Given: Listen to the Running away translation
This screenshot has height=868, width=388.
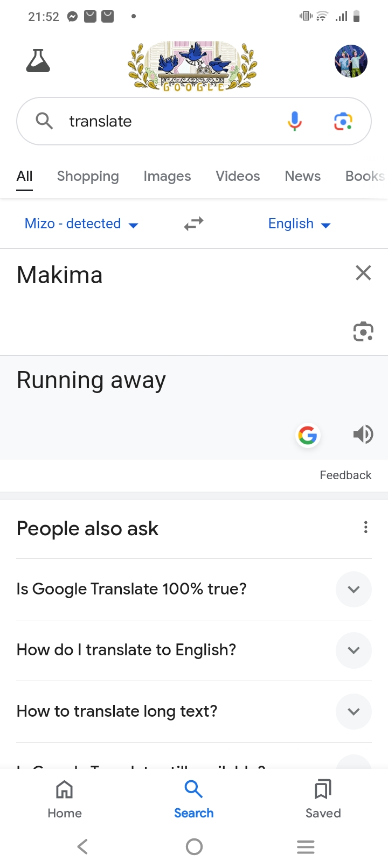Looking at the screenshot, I should tap(363, 434).
